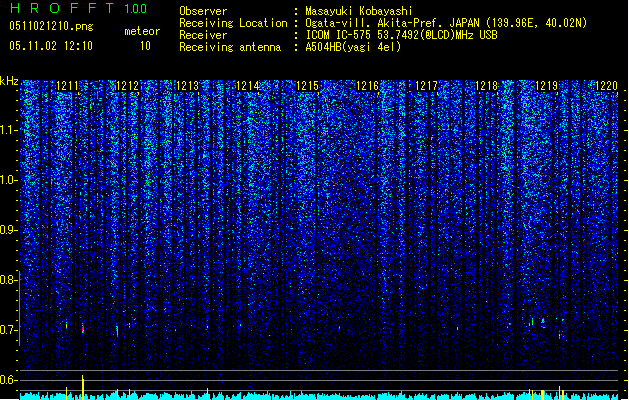Click the 1216 time marker
This screenshot has height=400, width=629.
click(367, 86)
